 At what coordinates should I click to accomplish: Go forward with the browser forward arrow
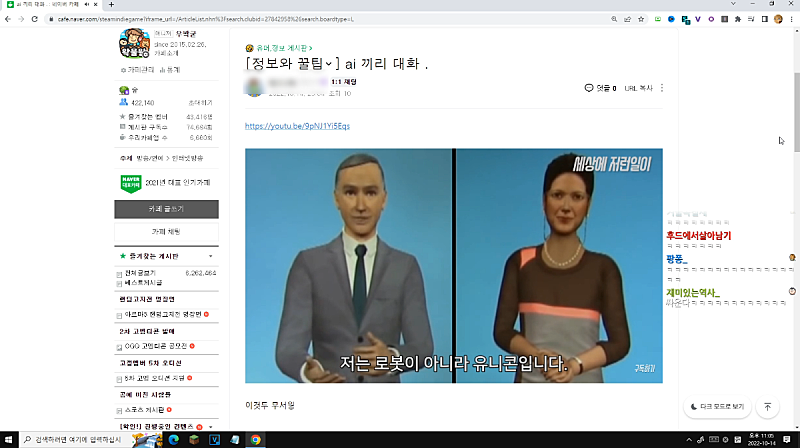[21, 19]
